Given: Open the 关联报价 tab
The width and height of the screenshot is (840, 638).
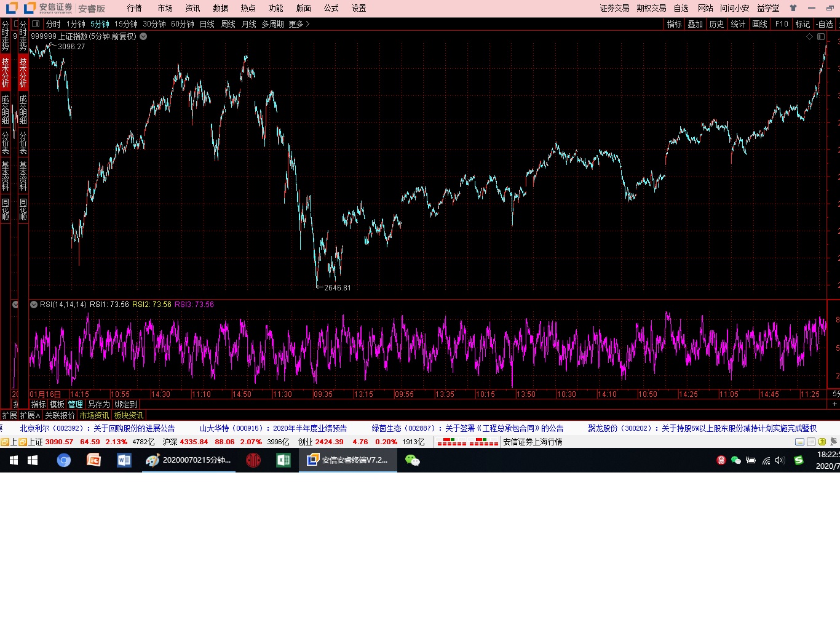Looking at the screenshot, I should click(x=60, y=415).
